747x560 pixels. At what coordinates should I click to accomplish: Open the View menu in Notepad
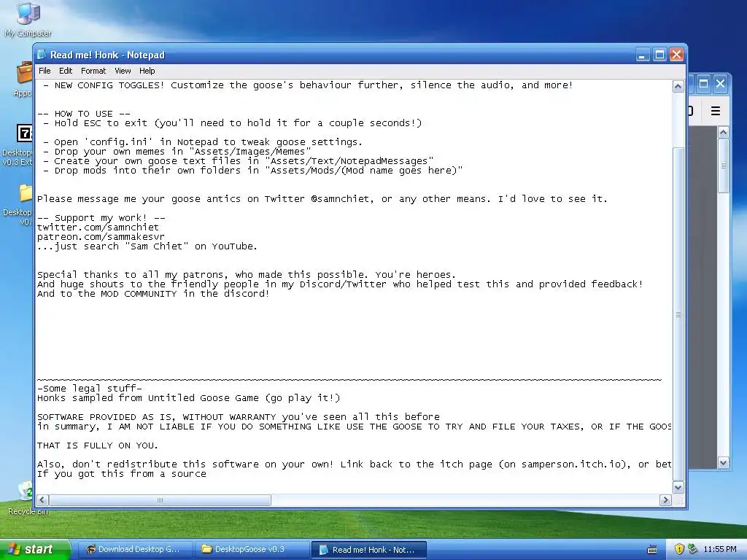pos(123,71)
